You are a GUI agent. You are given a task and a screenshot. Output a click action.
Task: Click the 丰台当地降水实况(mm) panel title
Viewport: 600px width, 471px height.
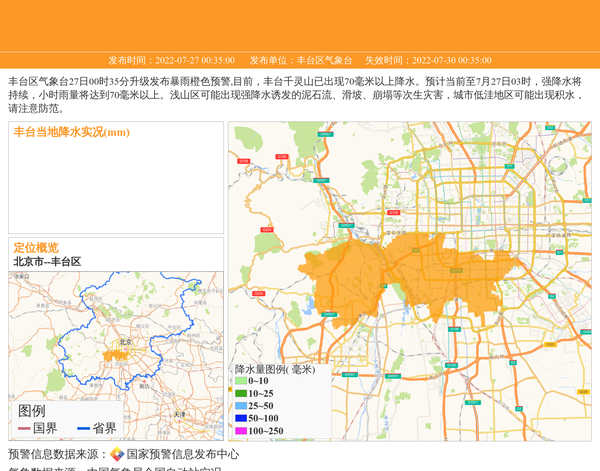pos(71,132)
